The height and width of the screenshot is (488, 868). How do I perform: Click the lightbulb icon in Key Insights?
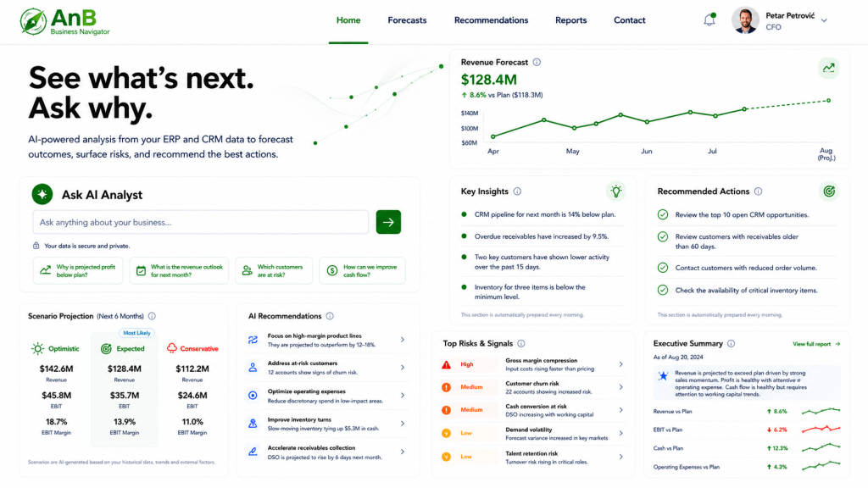(x=615, y=191)
